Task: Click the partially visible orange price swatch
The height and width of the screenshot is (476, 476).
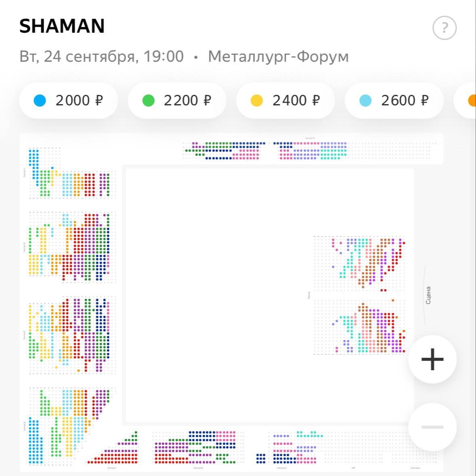Action: tap(472, 101)
